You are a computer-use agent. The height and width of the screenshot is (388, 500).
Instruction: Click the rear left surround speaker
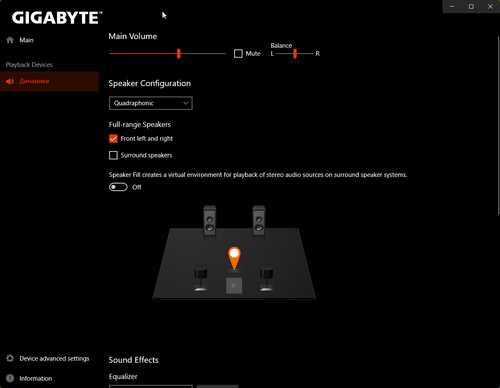click(x=201, y=278)
